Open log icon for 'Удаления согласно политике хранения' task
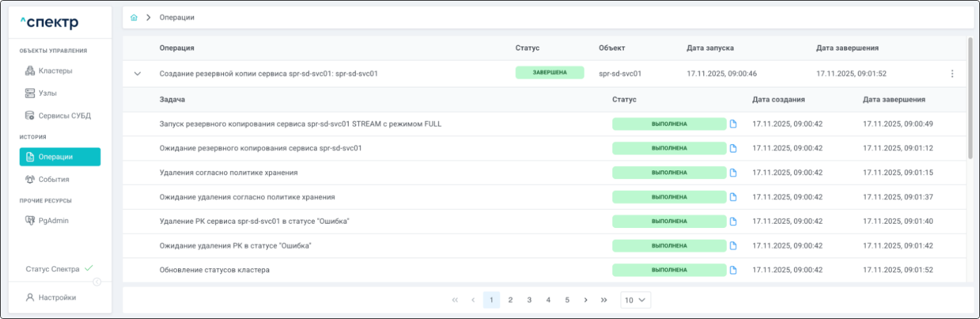 pyautogui.click(x=733, y=173)
